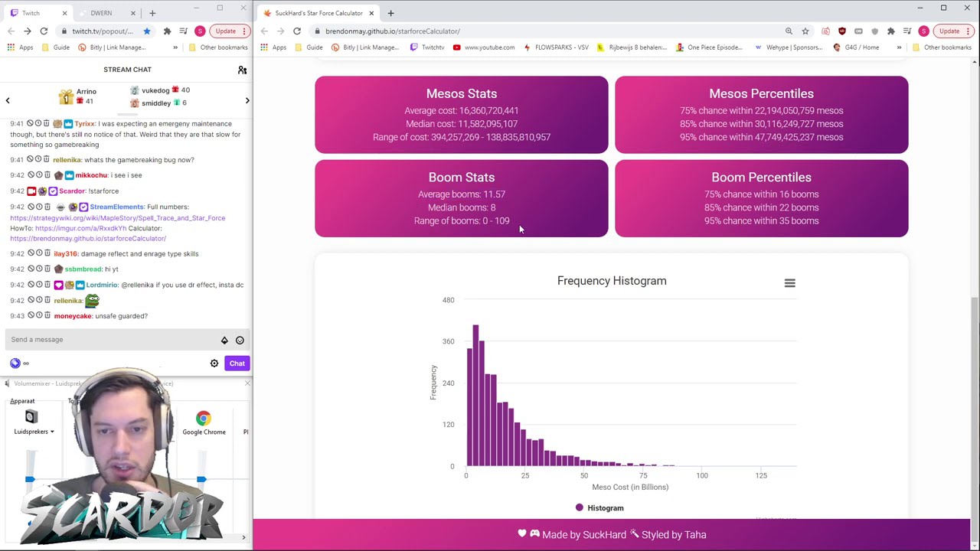This screenshot has height=551, width=980.
Task: Open Twitch chat settings gear
Action: tap(214, 364)
